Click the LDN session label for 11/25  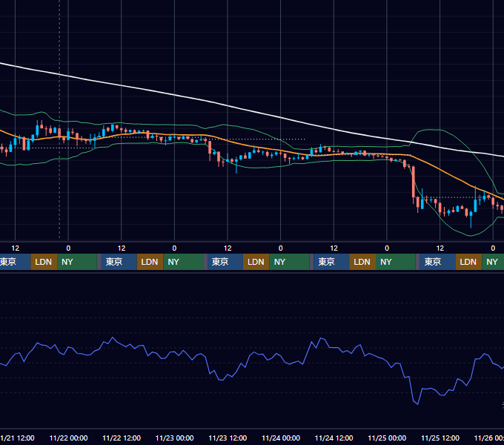pyautogui.click(x=468, y=262)
